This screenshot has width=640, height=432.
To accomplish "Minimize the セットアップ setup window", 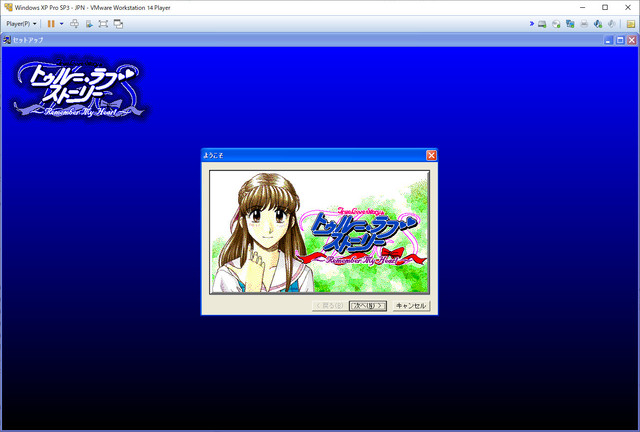I will tap(609, 40).
